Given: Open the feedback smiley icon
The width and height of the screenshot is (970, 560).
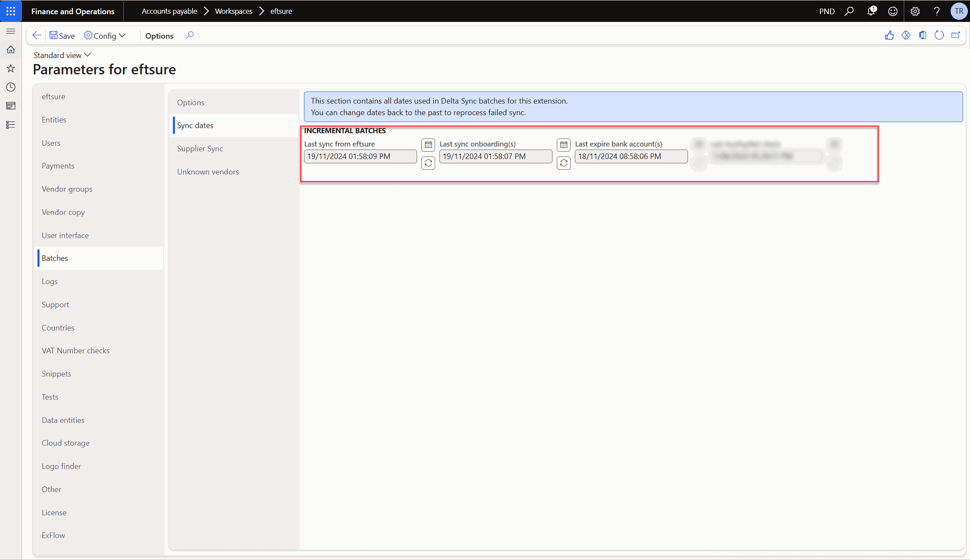Looking at the screenshot, I should pyautogui.click(x=893, y=11).
